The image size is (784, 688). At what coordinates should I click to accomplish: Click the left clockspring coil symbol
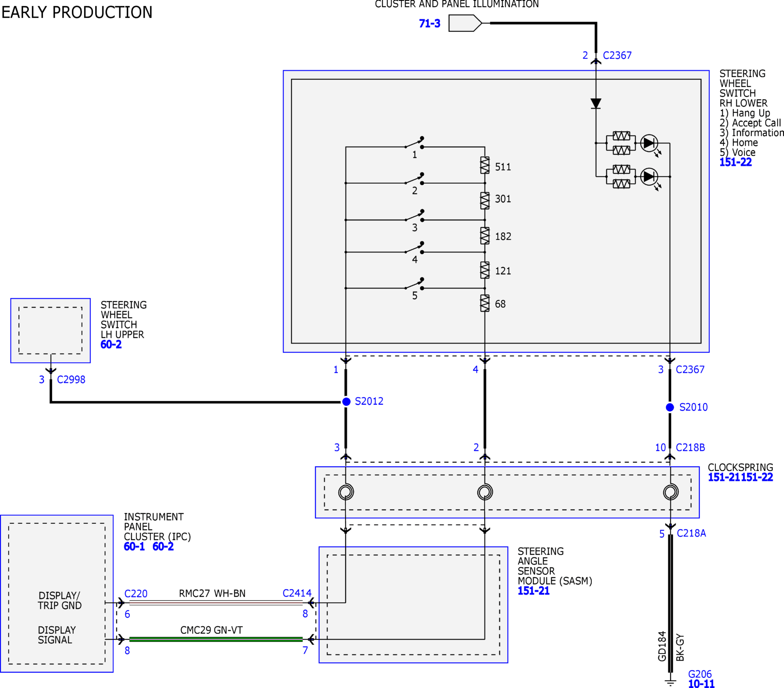click(x=346, y=492)
